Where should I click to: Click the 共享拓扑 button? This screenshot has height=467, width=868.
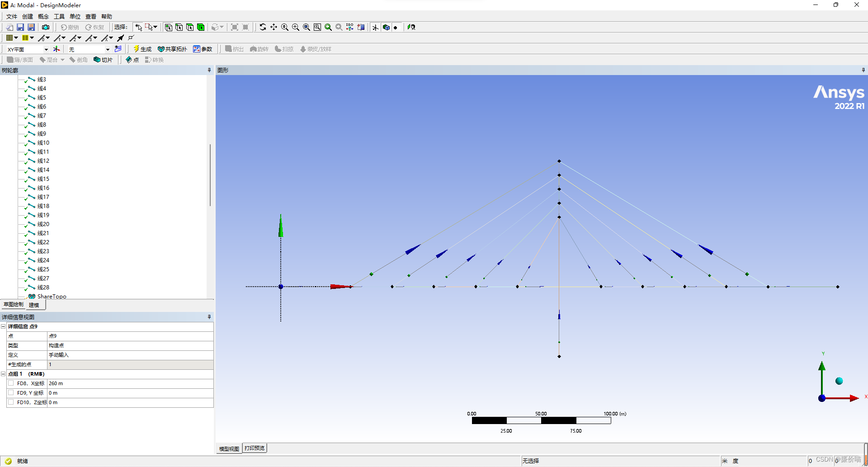(x=172, y=49)
